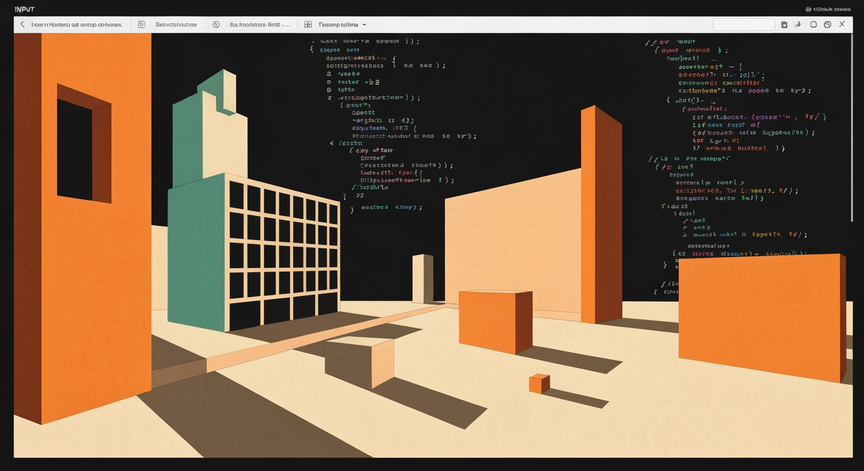The width and height of the screenshot is (864, 471).
Task: Focus the empty search field in the toolbar
Action: pyautogui.click(x=743, y=24)
